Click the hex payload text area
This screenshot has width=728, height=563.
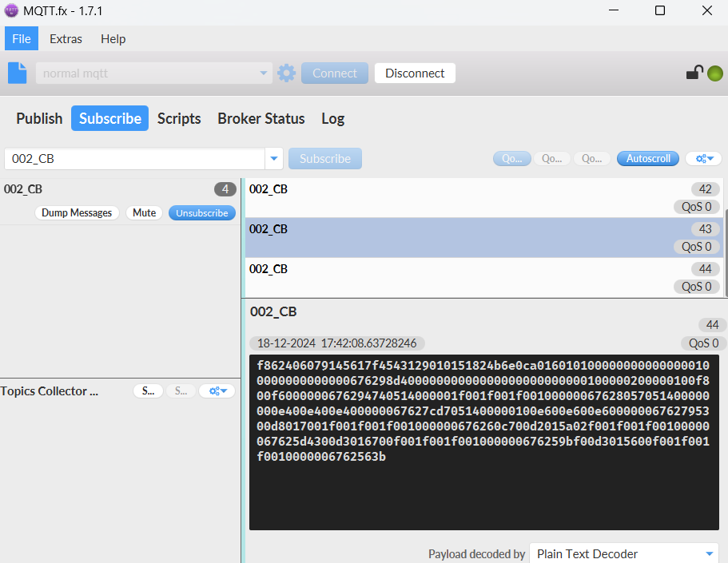(483, 442)
